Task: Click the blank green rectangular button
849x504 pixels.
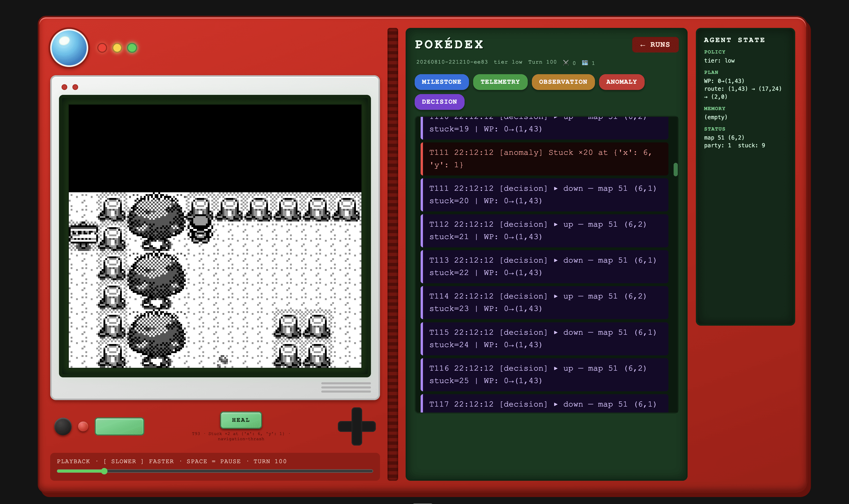Action: [119, 426]
